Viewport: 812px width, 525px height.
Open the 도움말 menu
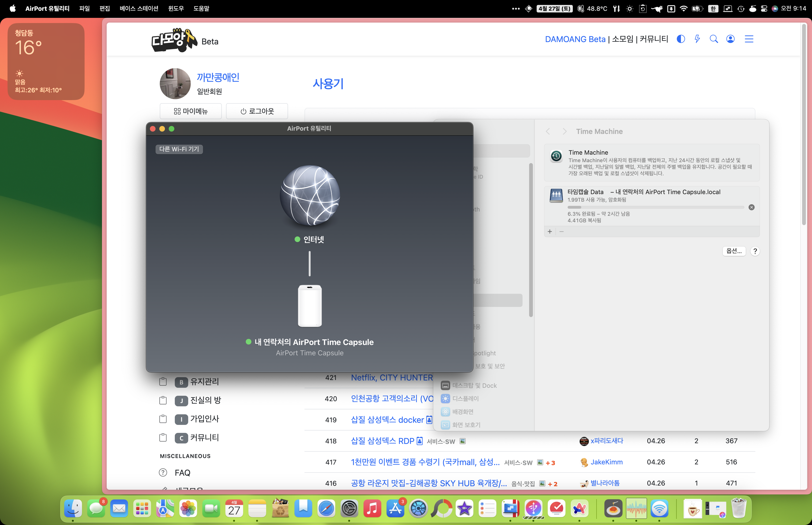point(201,8)
